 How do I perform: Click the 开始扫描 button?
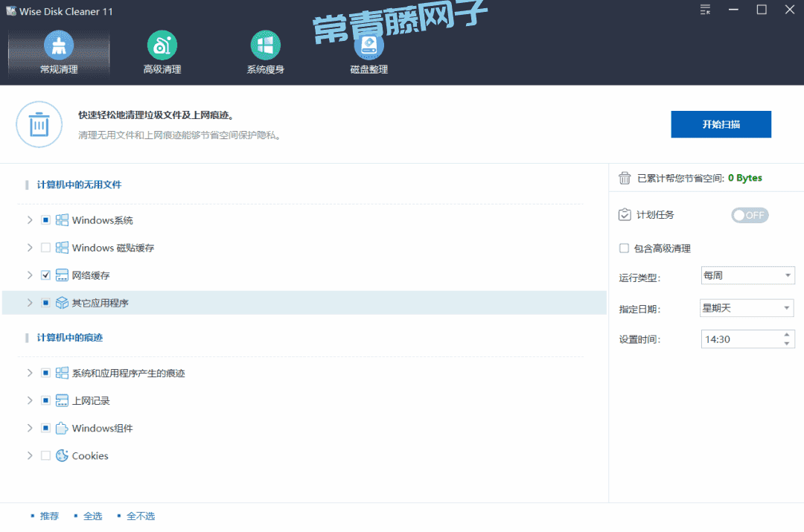click(x=721, y=124)
